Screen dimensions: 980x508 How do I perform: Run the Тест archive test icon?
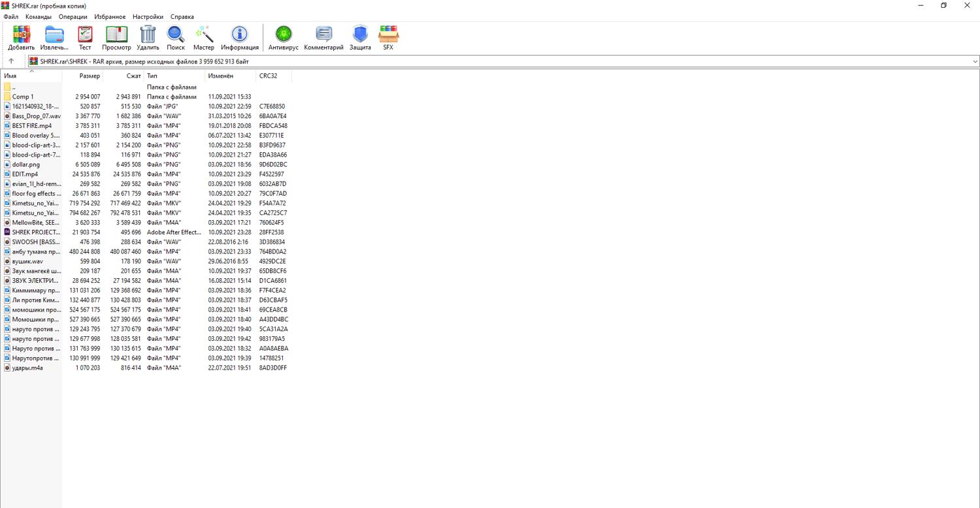pyautogui.click(x=85, y=34)
